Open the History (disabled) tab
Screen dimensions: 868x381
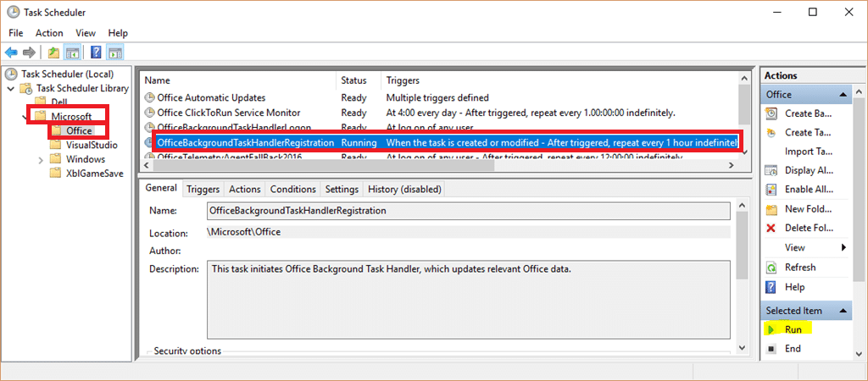coord(405,189)
